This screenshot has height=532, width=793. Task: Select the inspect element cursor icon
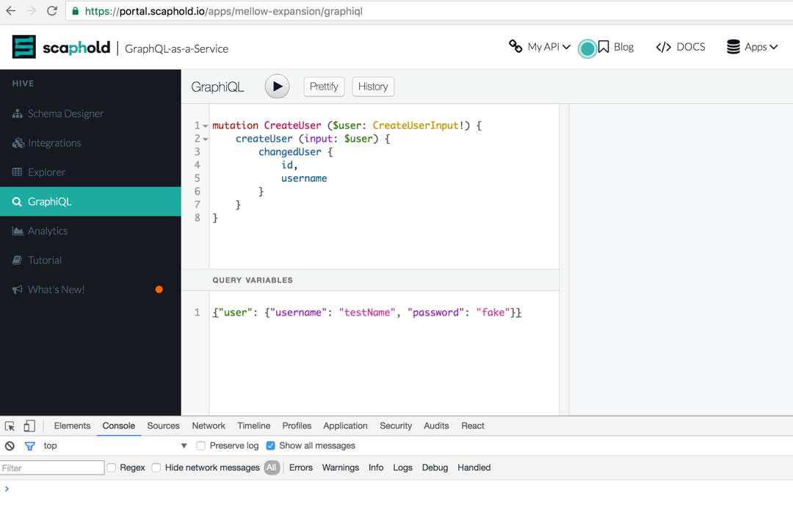tap(10, 426)
